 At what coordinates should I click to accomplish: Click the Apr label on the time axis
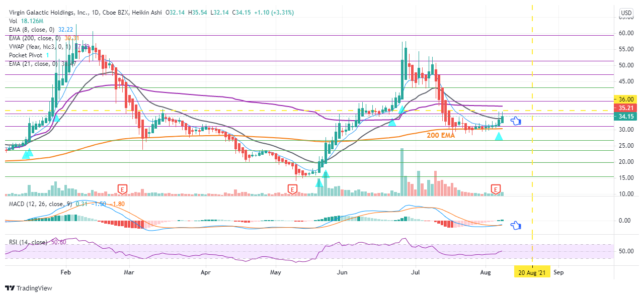(205, 272)
